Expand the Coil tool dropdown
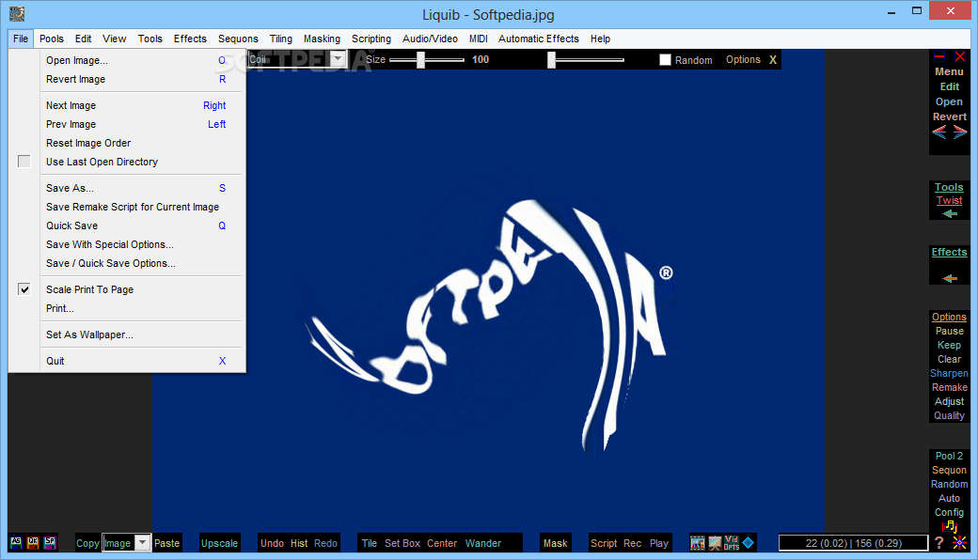Screen dimensions: 978x560 [338, 59]
